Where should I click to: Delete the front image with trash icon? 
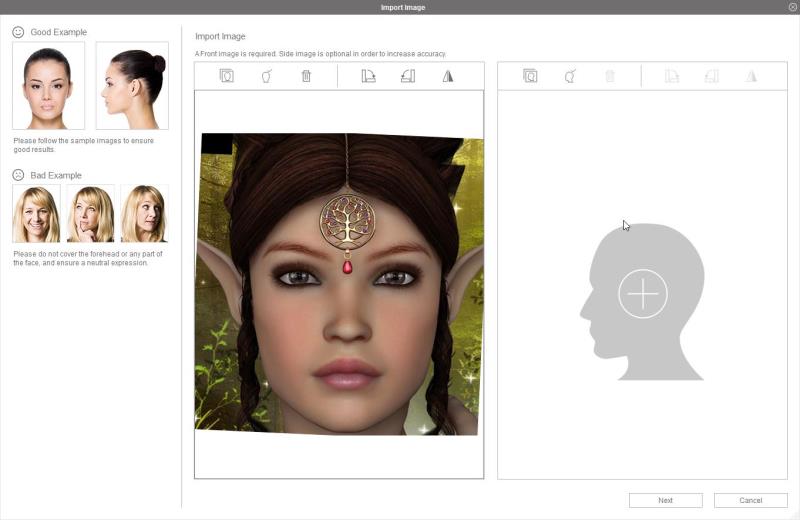coord(306,76)
